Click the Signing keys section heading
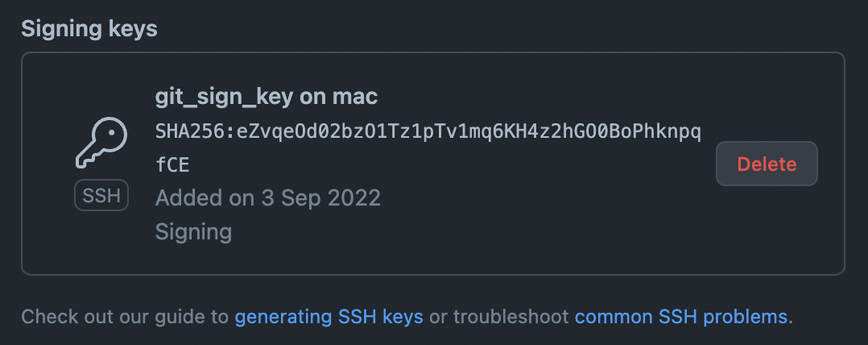Image resolution: width=868 pixels, height=345 pixels. click(89, 29)
